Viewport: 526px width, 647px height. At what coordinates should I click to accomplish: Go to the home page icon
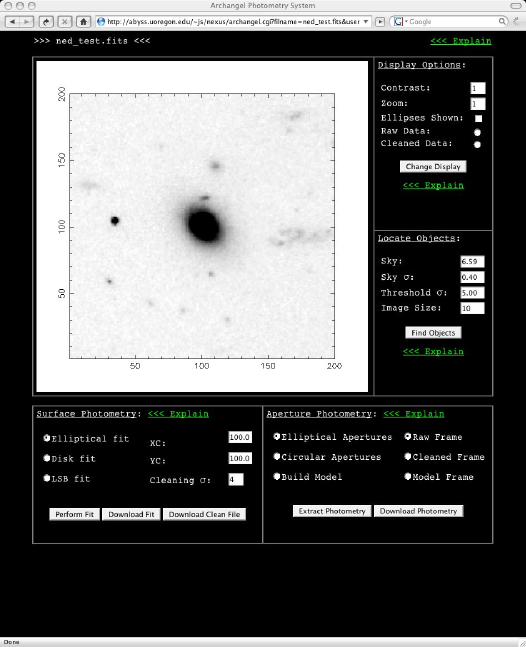point(84,21)
